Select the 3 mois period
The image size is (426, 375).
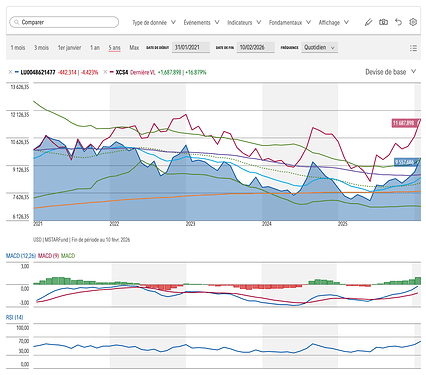pyautogui.click(x=41, y=48)
